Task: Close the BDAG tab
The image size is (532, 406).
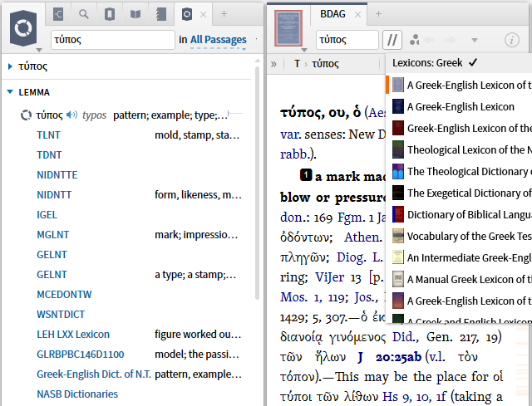Action: 358,15
